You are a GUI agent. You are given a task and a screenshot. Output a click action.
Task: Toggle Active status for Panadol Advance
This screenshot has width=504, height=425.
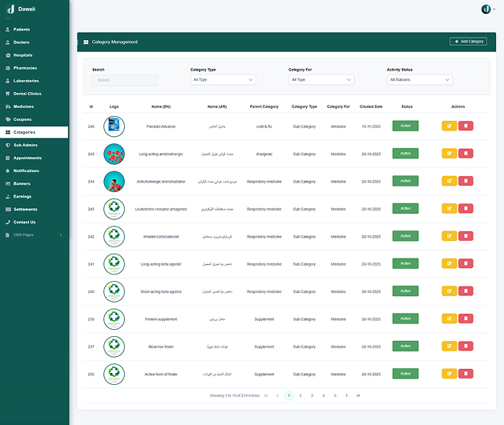405,126
